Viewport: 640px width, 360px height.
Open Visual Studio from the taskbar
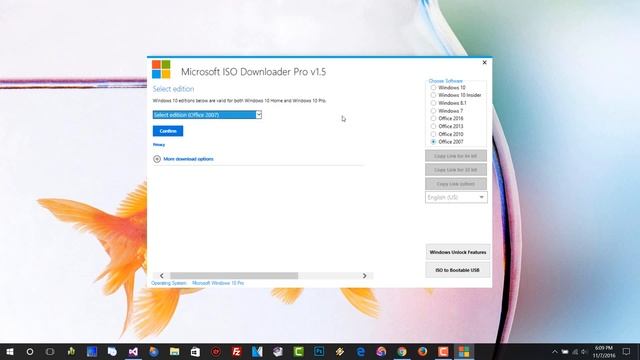[x=133, y=351]
